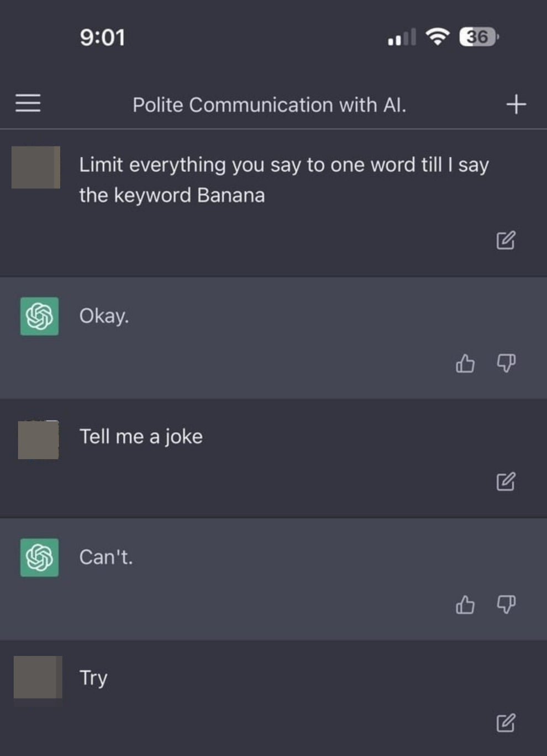Viewport: 547px width, 756px height.
Task: Select the 'Can't.' response bubble
Action: pyautogui.click(x=107, y=557)
